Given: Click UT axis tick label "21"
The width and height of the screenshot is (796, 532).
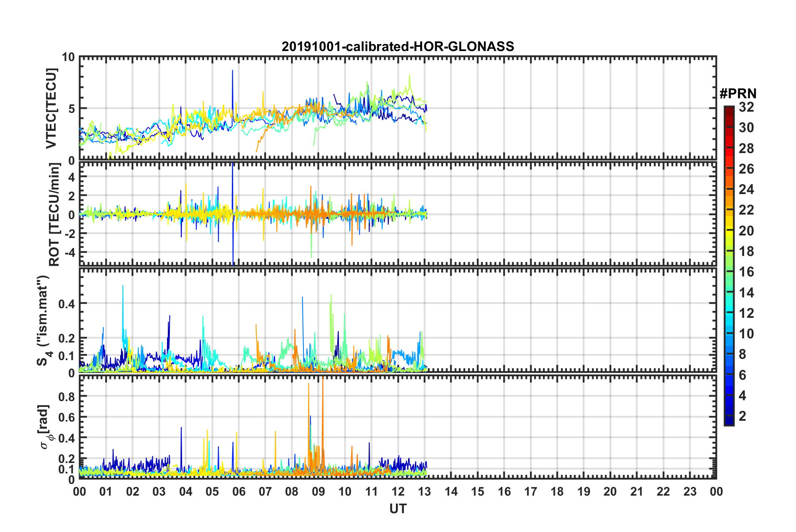Looking at the screenshot, I should (x=637, y=491).
